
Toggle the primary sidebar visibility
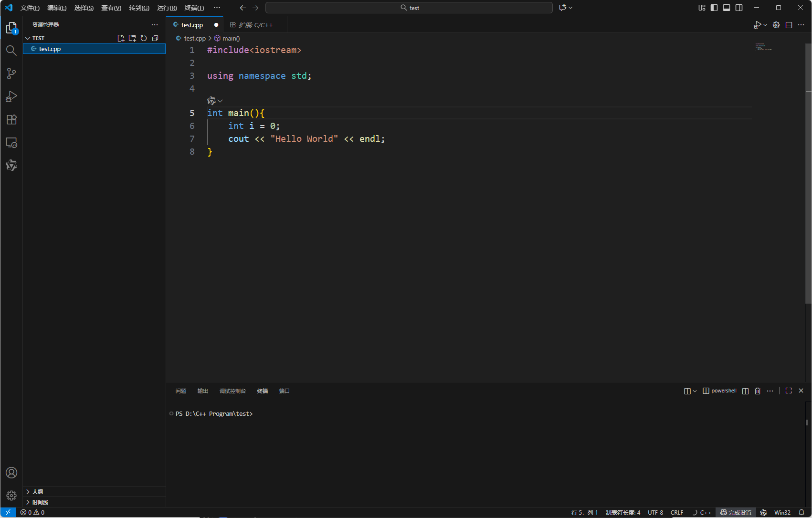pos(714,8)
